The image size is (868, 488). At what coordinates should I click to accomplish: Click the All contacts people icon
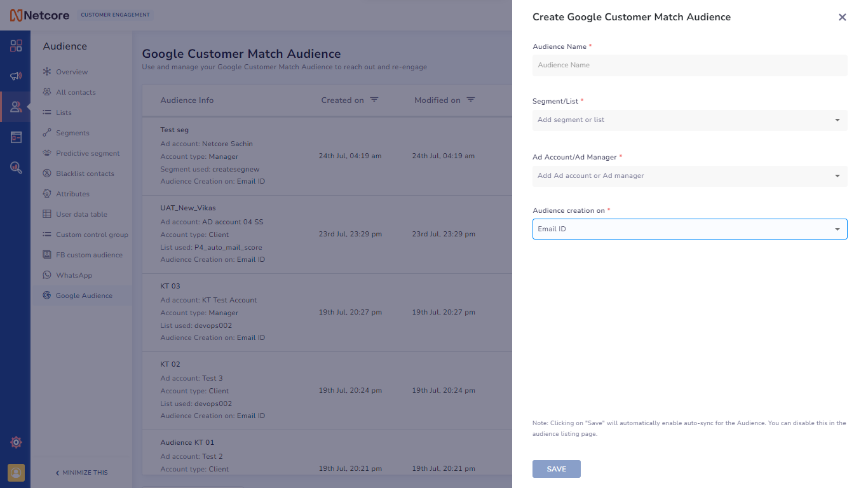click(47, 92)
